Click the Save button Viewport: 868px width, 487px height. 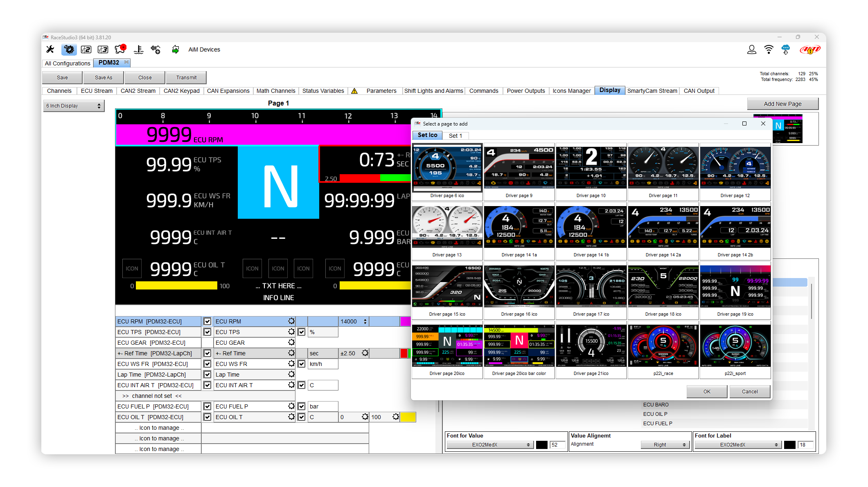63,77
